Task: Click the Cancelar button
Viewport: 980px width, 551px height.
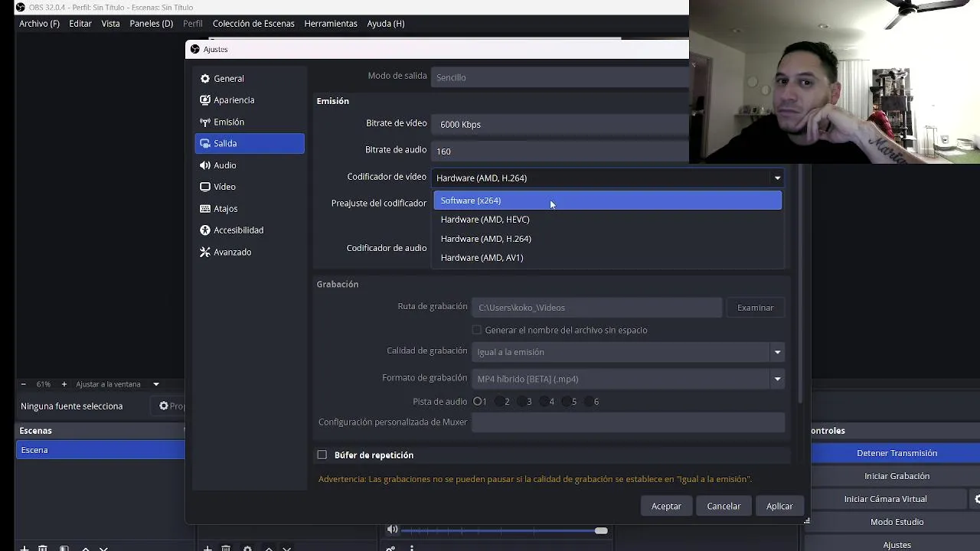Action: click(724, 506)
